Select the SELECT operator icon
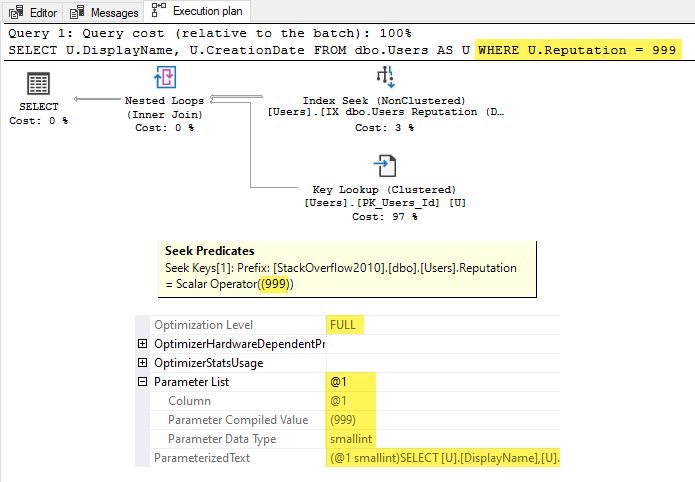 point(39,83)
